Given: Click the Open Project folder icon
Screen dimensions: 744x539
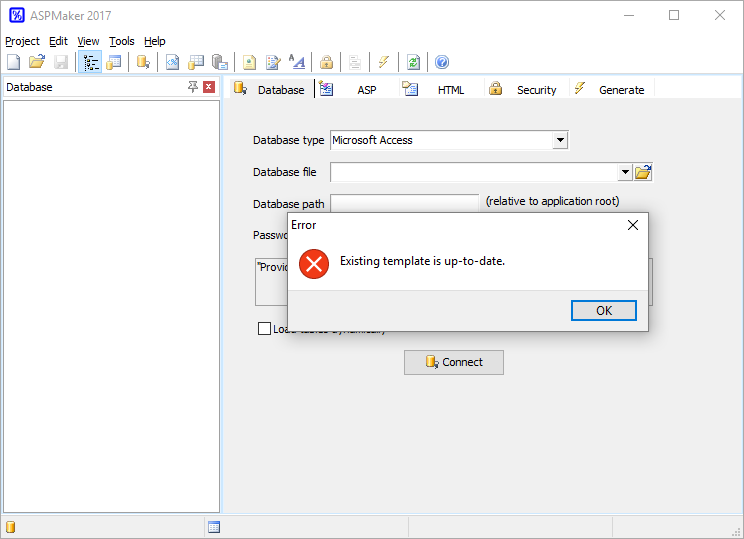Looking at the screenshot, I should point(37,62).
